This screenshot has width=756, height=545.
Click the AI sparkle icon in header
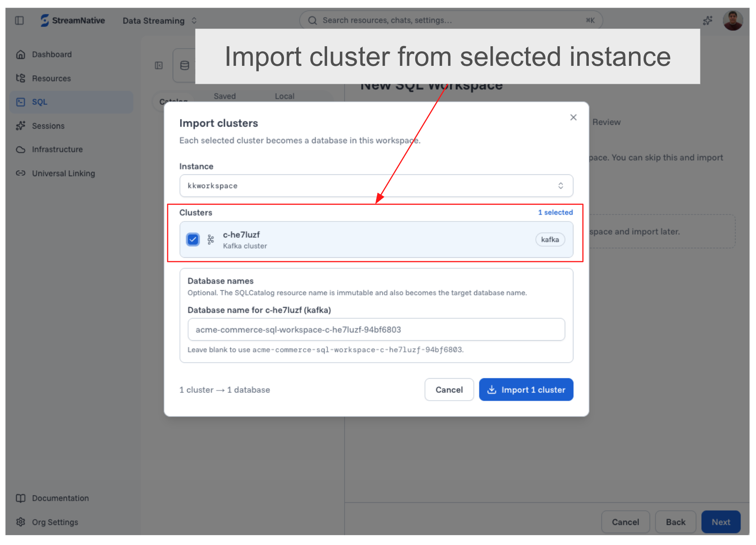(x=708, y=21)
